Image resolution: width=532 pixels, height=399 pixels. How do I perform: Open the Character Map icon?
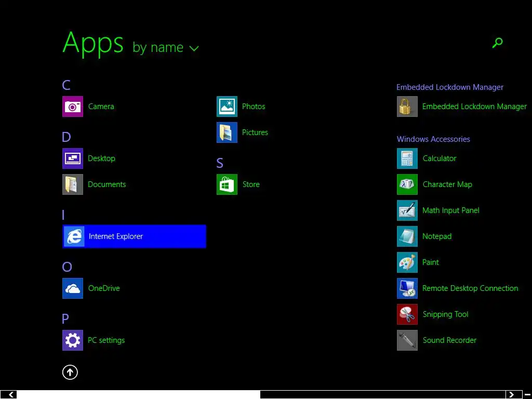[407, 184]
